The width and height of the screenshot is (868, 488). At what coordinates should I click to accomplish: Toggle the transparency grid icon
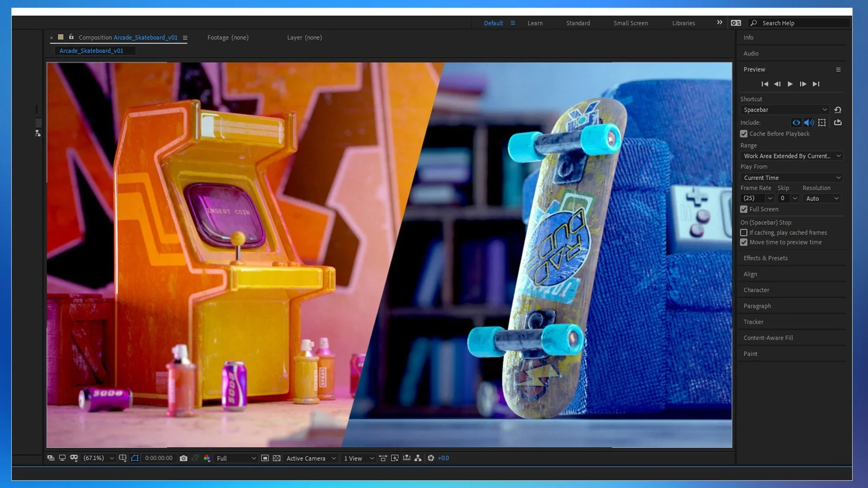(277, 458)
